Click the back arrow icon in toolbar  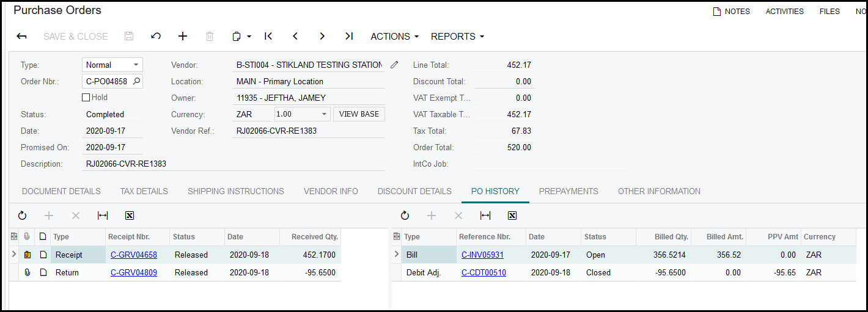21,37
